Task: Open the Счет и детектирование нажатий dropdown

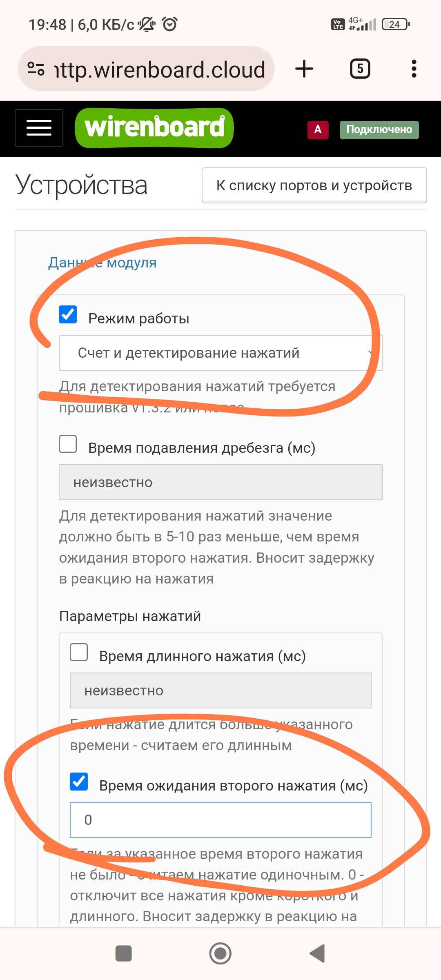Action: [220, 353]
